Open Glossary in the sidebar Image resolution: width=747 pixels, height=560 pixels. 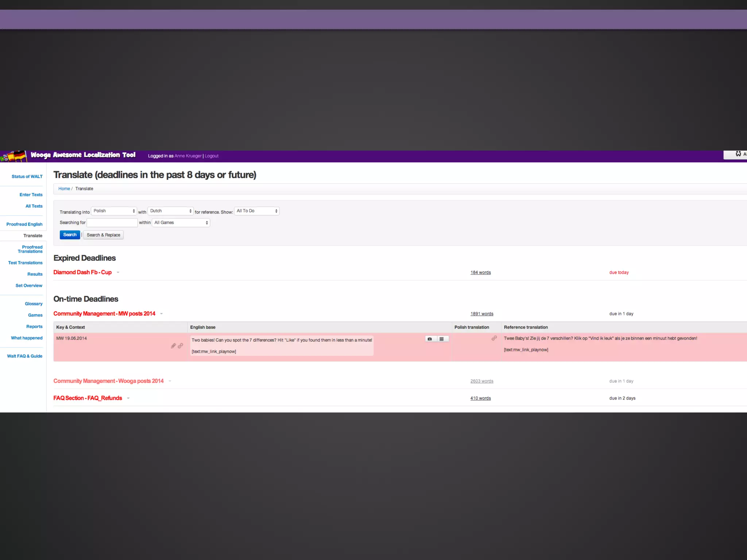pos(34,304)
